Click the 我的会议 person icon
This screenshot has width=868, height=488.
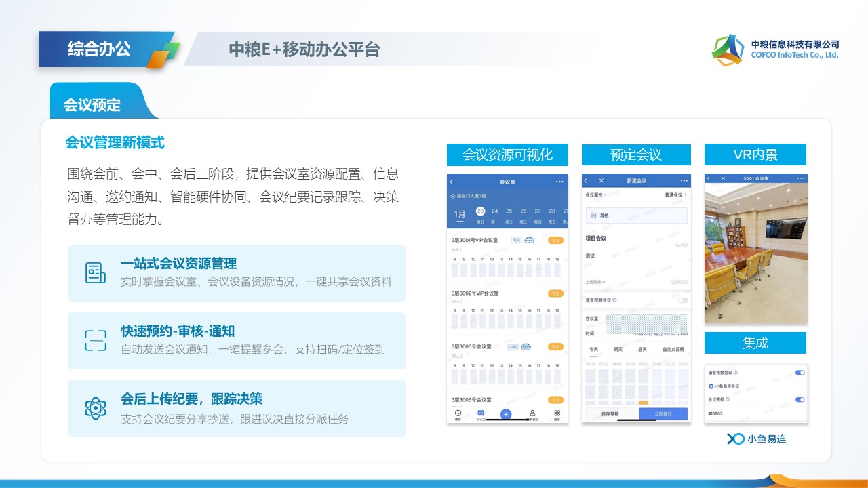pos(532,413)
